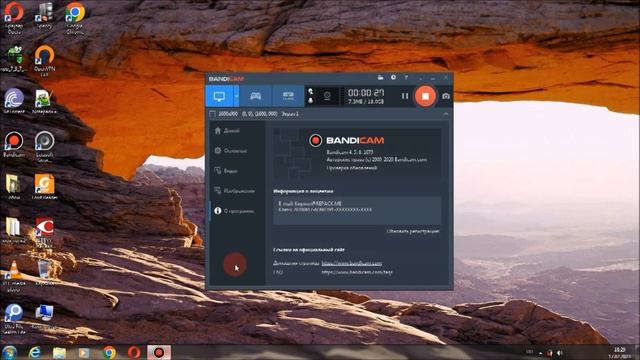The height and width of the screenshot is (360, 640).
Task: Toggle the microphone recording icon
Action: coord(311,100)
